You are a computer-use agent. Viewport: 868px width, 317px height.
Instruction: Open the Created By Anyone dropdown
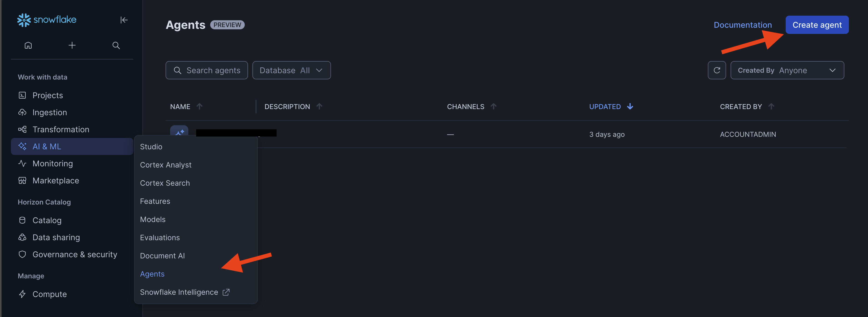point(787,70)
